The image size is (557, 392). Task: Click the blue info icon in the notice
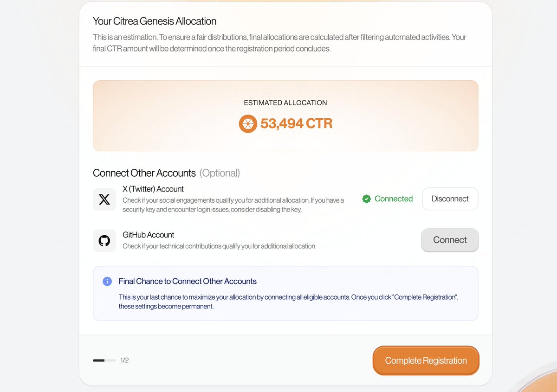[107, 281]
